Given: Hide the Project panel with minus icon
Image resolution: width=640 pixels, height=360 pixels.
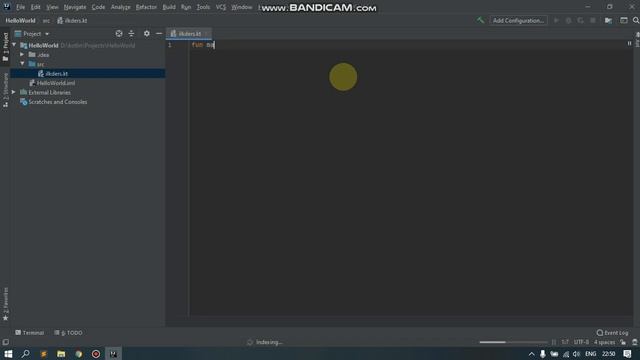Looking at the screenshot, I should click(159, 33).
